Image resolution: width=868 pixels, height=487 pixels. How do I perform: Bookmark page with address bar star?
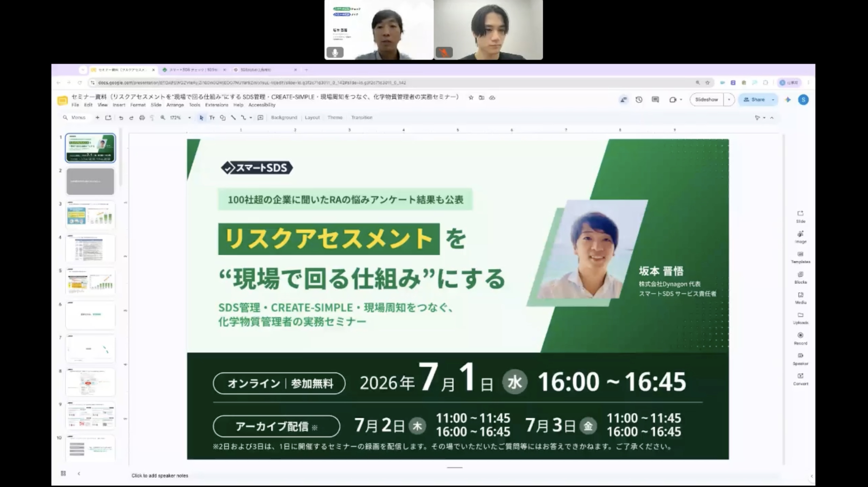coord(707,82)
